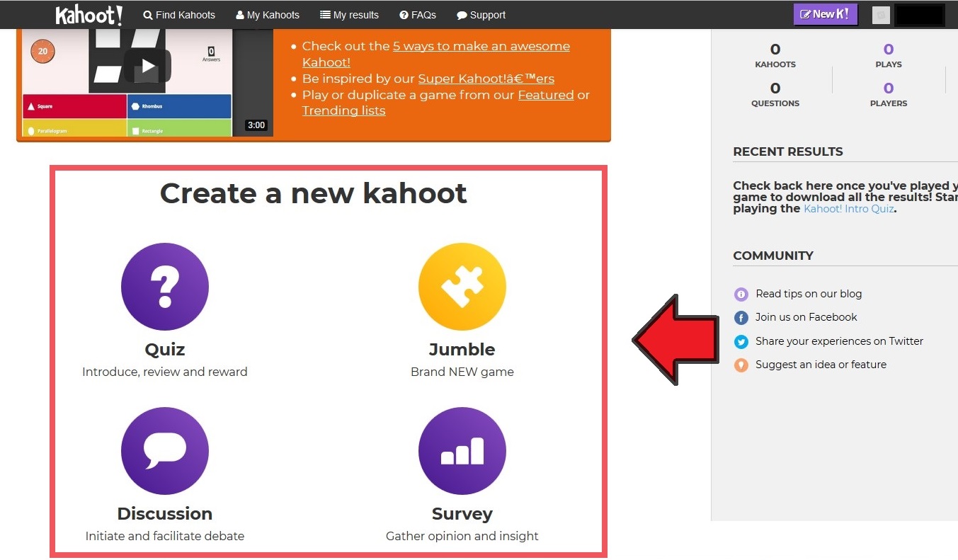Open My results in top navigation

point(349,15)
